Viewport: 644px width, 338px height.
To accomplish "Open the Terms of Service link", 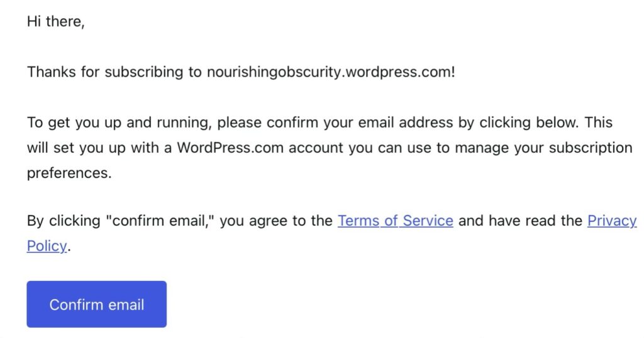I will click(x=395, y=221).
